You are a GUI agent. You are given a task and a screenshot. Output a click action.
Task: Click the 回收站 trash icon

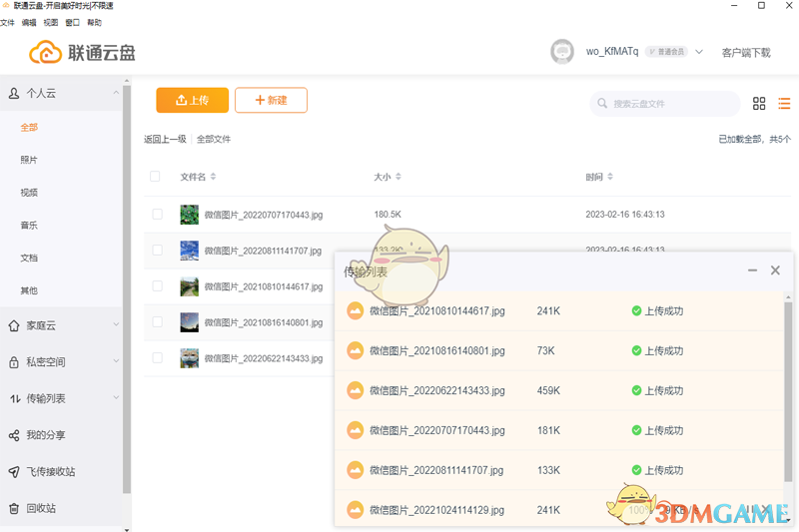[14, 508]
